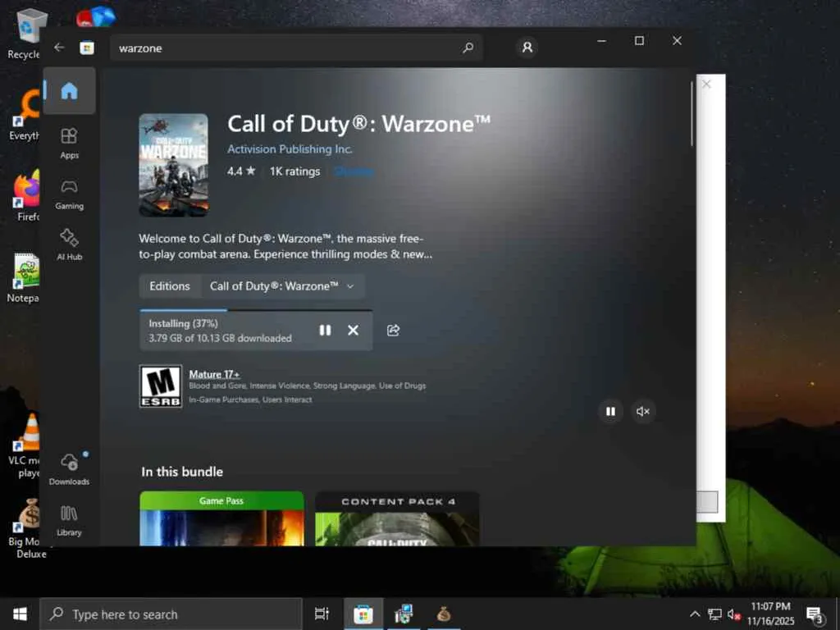Click the install progress bar

[256, 310]
